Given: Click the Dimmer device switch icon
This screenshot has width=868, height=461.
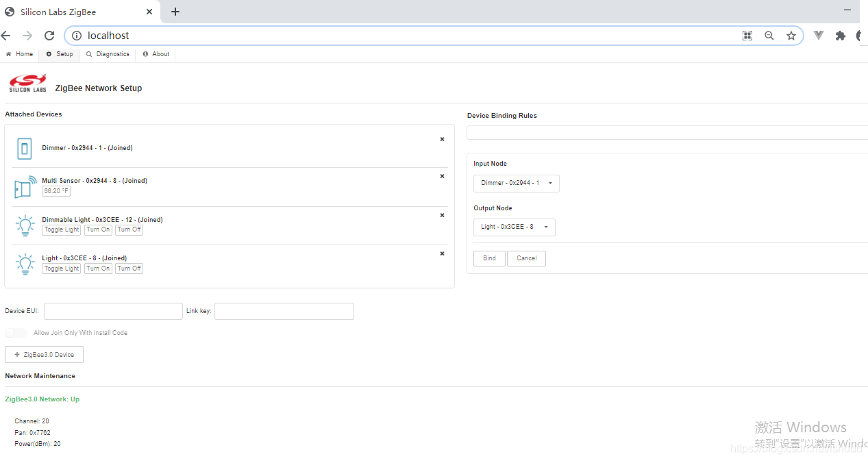Looking at the screenshot, I should (x=25, y=148).
